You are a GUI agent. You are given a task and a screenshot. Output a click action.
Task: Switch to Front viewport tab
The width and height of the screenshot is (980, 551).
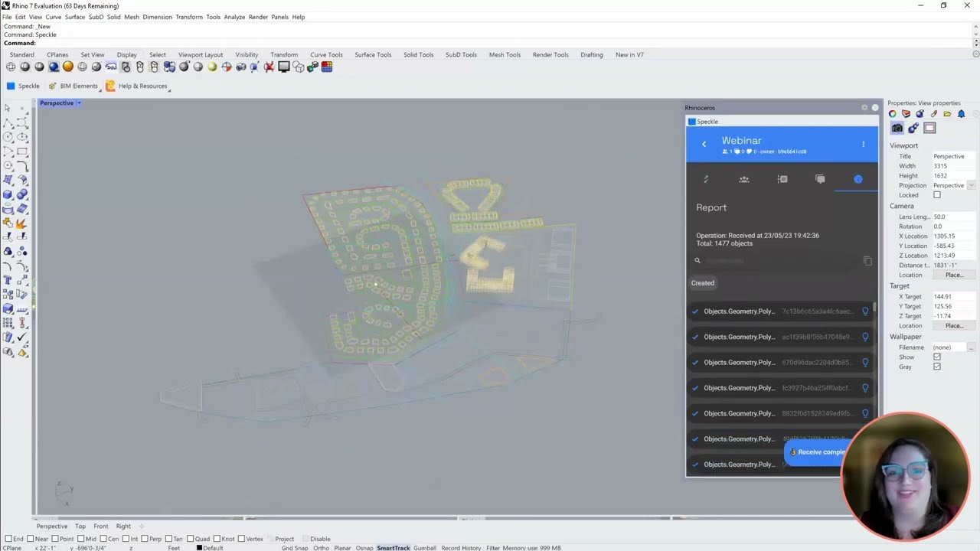point(100,527)
